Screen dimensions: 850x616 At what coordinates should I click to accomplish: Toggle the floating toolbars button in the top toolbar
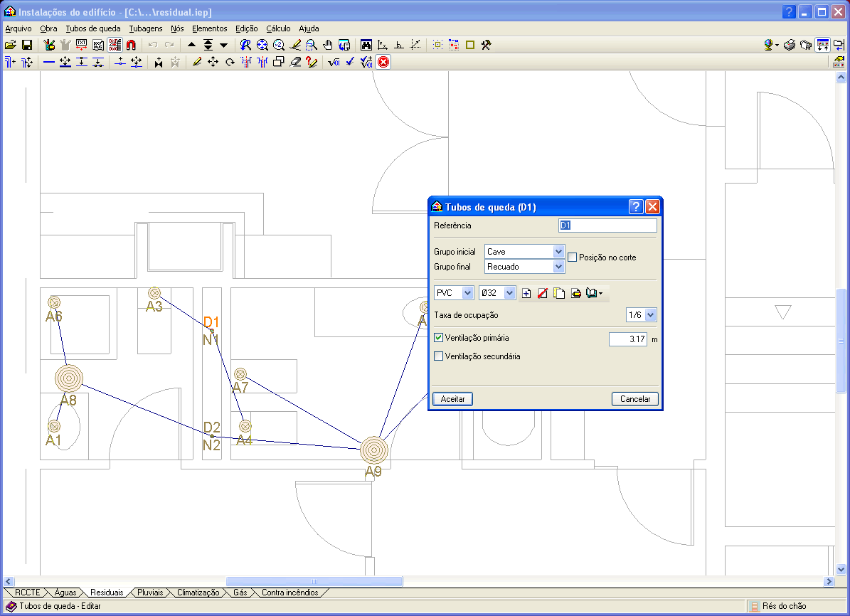coord(822,45)
